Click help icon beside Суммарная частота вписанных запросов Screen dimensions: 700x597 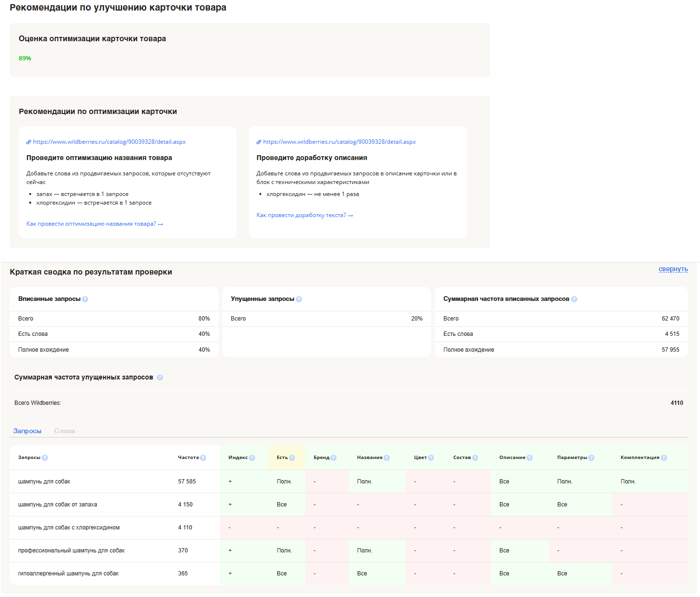click(574, 299)
